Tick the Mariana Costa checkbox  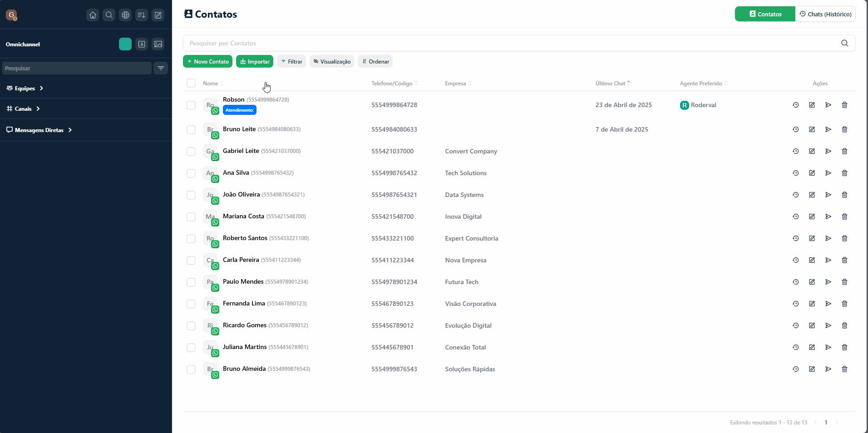click(191, 217)
